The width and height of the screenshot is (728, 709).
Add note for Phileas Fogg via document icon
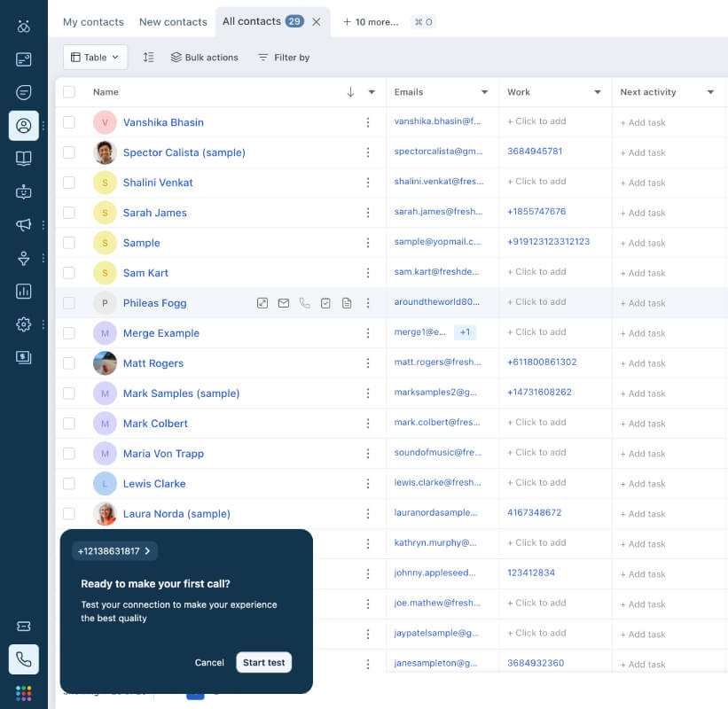click(347, 303)
